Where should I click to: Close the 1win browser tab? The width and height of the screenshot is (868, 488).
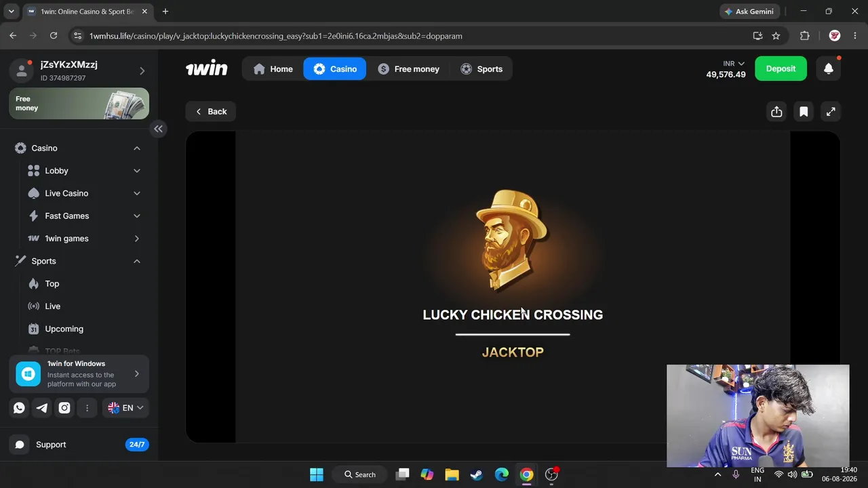coord(144,12)
